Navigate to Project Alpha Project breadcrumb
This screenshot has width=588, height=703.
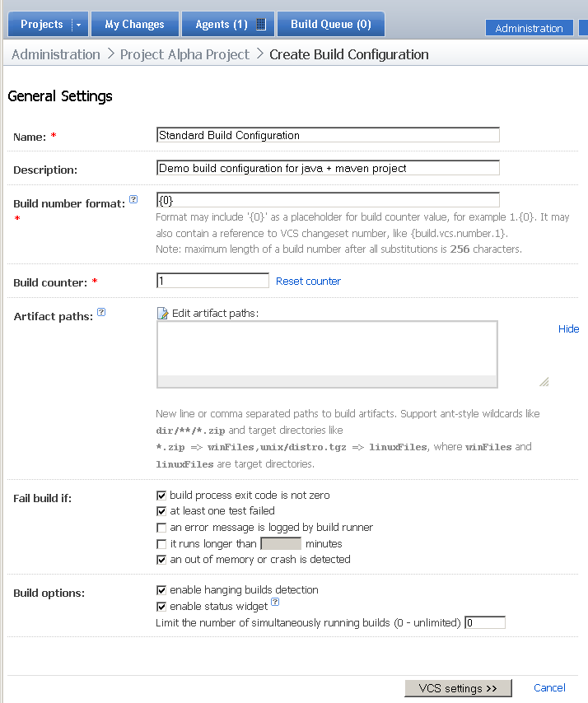pyautogui.click(x=184, y=54)
